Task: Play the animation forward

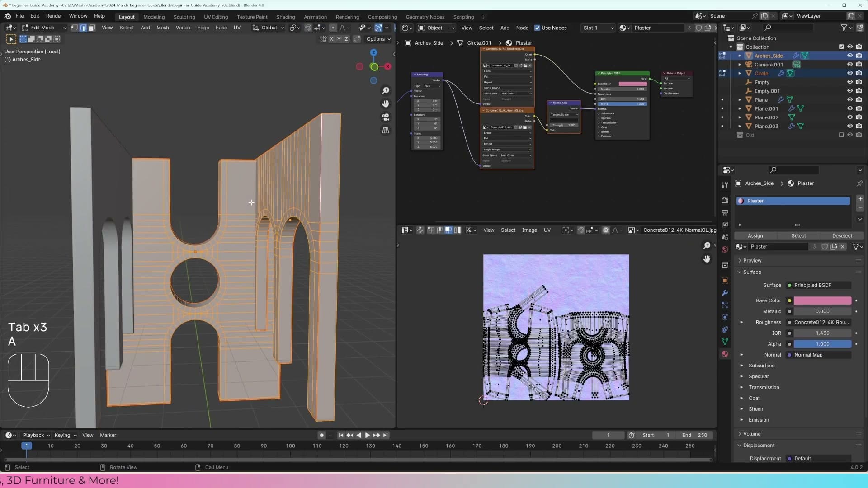Action: click(x=368, y=436)
